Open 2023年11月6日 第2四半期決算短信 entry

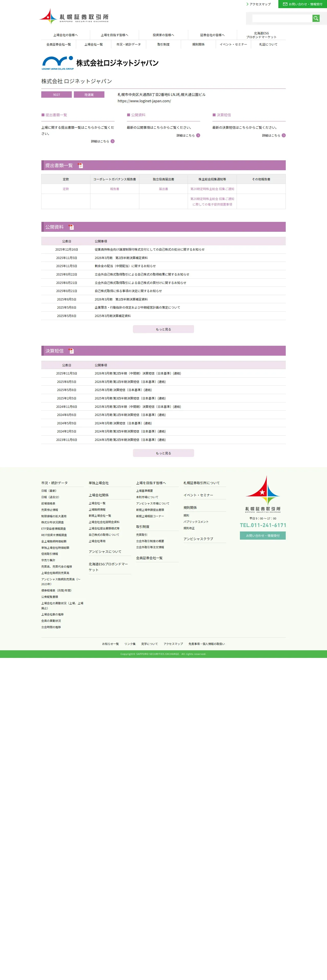(x=130, y=440)
